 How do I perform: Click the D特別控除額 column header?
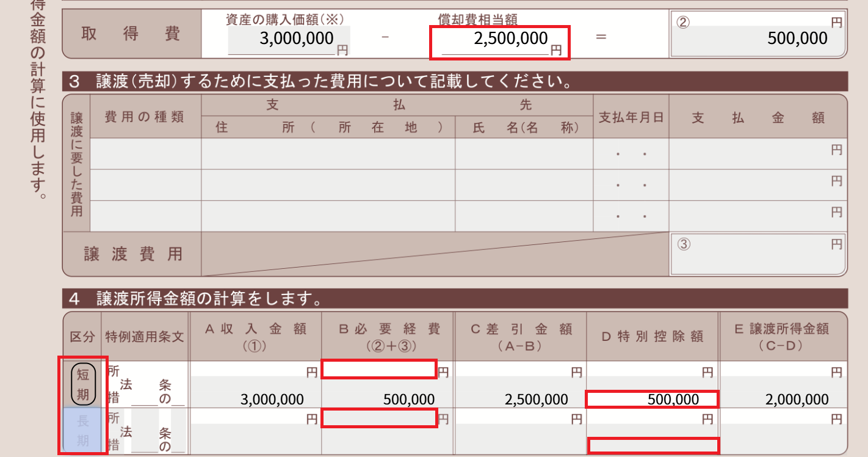tap(653, 337)
